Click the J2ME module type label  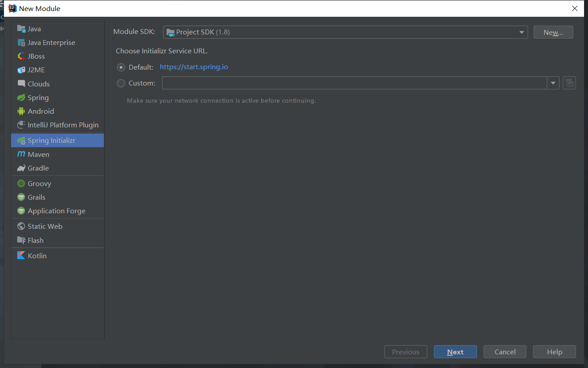pos(36,70)
